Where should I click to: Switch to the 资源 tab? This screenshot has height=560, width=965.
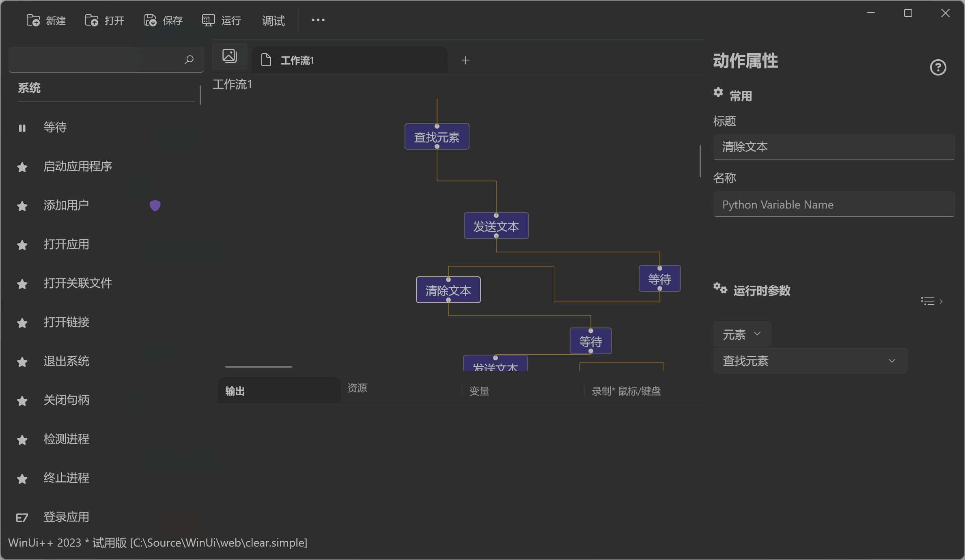coord(357,388)
